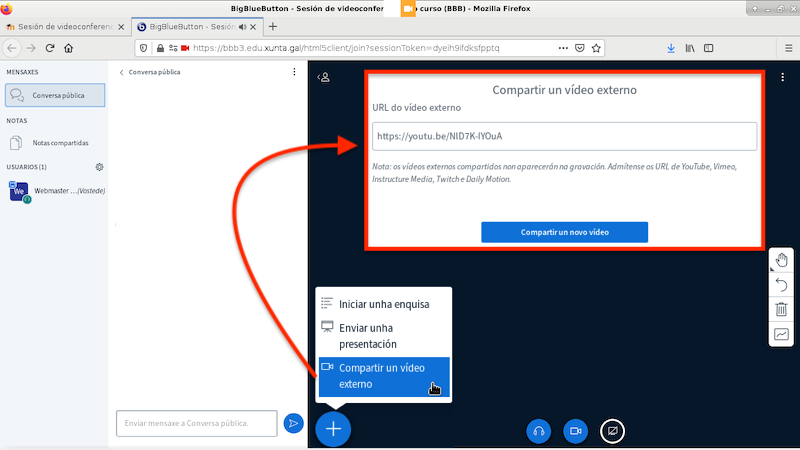Reload the current page
Viewport: 800px width, 450px height.
(x=50, y=48)
